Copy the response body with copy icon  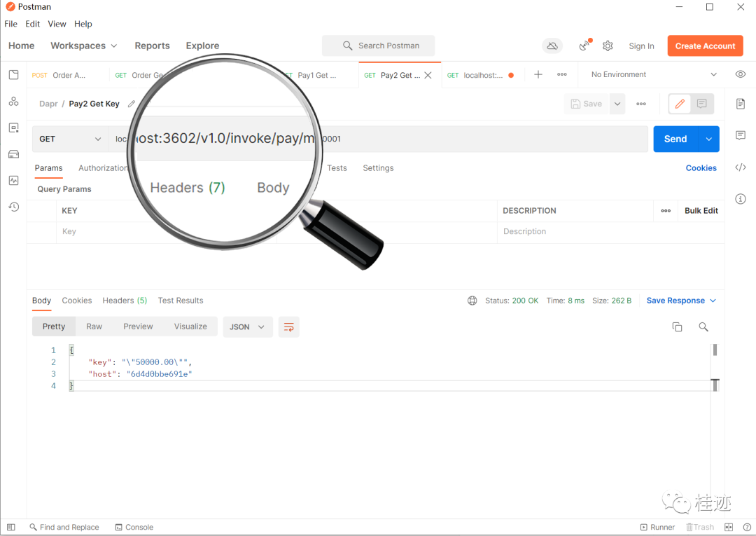tap(677, 327)
